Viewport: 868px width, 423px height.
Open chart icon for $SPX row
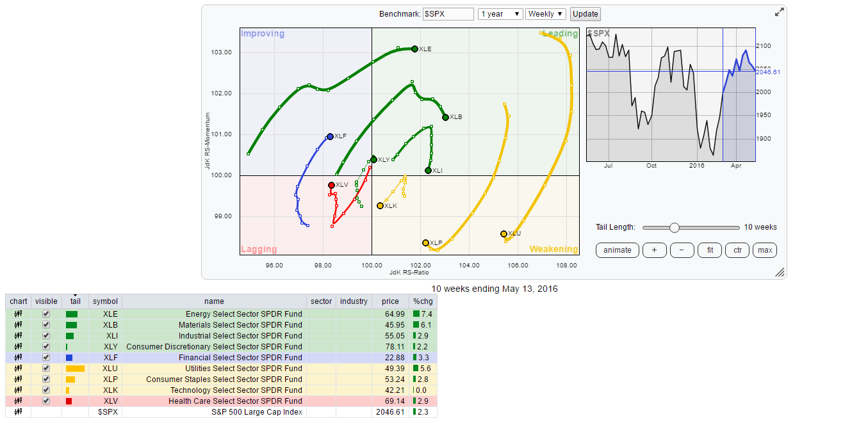18,412
